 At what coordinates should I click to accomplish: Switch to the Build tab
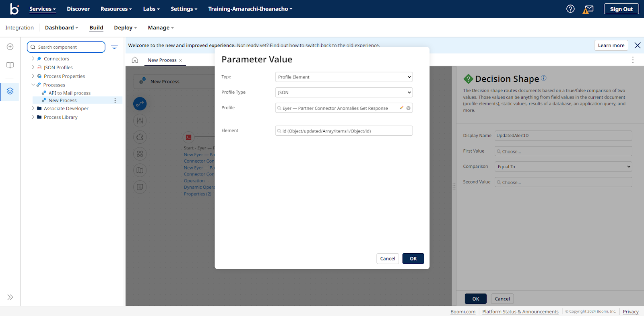[96, 28]
